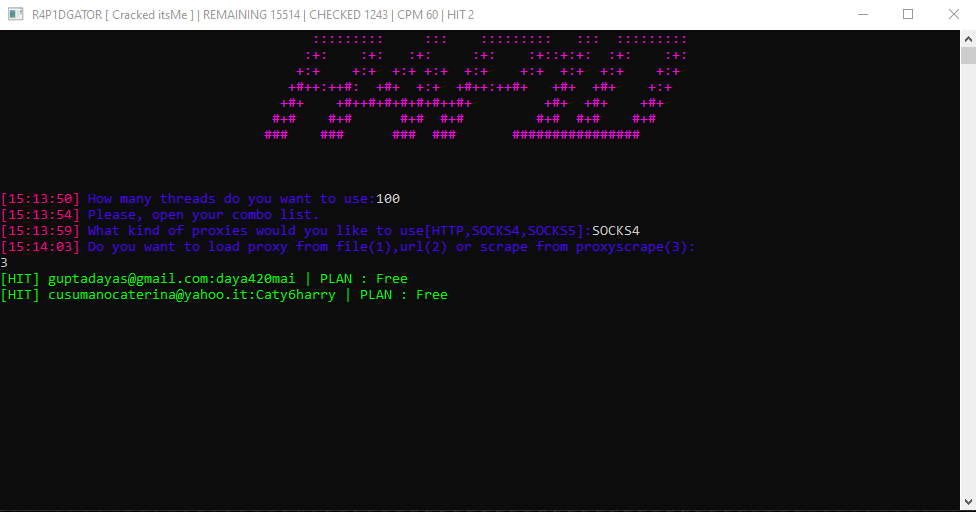Click the window title text 'R4P1DGATOR'
Screen dimensions: 976x512
(x=67, y=14)
